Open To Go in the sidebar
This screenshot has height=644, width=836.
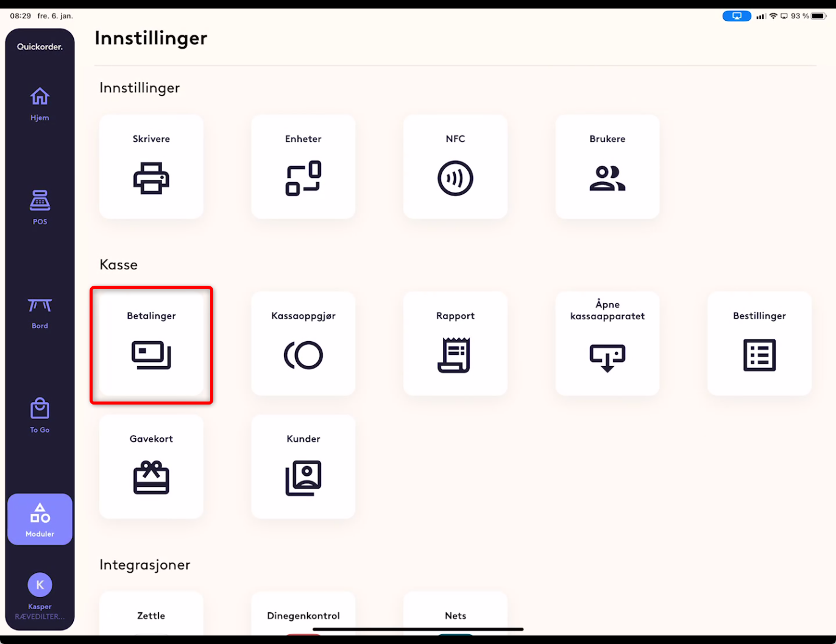40,416
